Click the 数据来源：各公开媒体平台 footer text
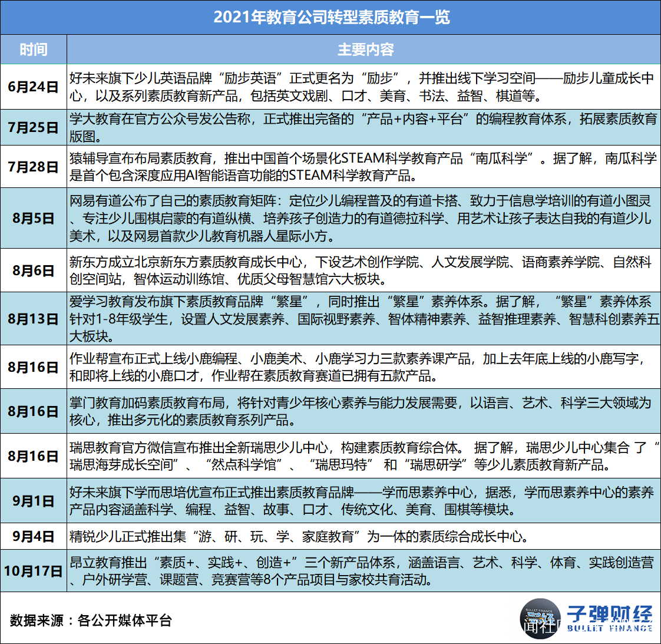661x644 pixels. (91, 620)
